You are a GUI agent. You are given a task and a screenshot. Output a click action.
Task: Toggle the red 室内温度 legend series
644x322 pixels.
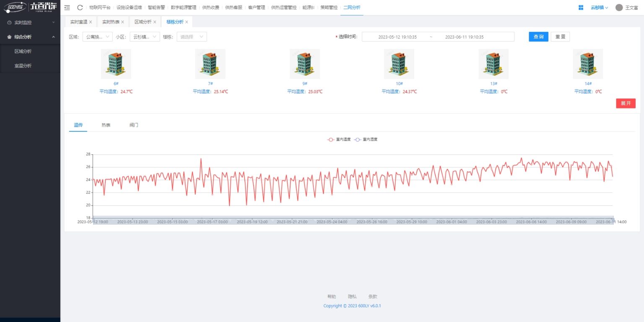(x=339, y=139)
